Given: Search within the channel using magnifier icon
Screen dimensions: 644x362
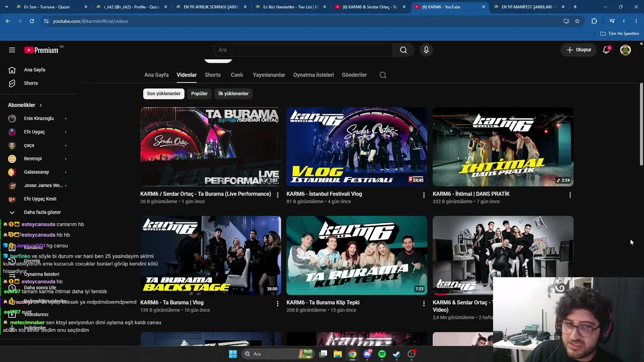Looking at the screenshot, I should click(x=383, y=75).
